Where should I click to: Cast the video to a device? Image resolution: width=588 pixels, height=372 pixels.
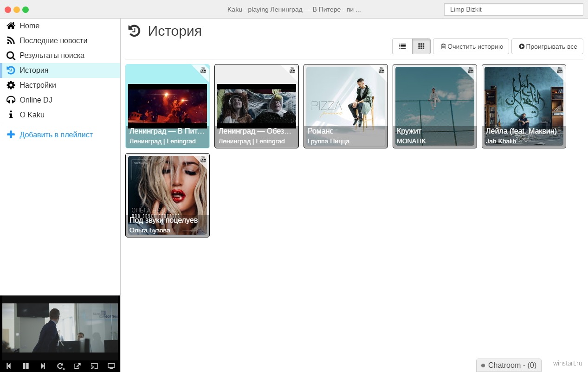[x=94, y=366]
